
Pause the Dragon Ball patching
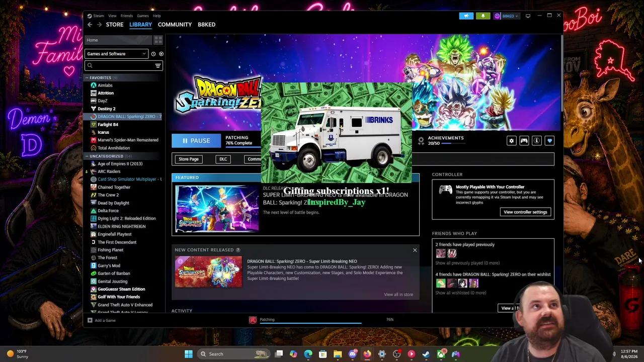tap(196, 141)
